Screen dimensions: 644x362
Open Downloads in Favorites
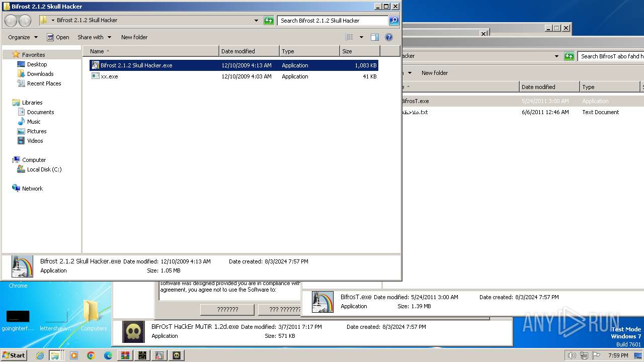click(x=40, y=74)
